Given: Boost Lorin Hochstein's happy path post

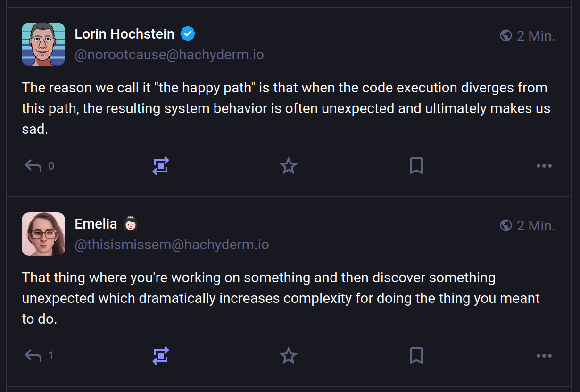Looking at the screenshot, I should 161,166.
